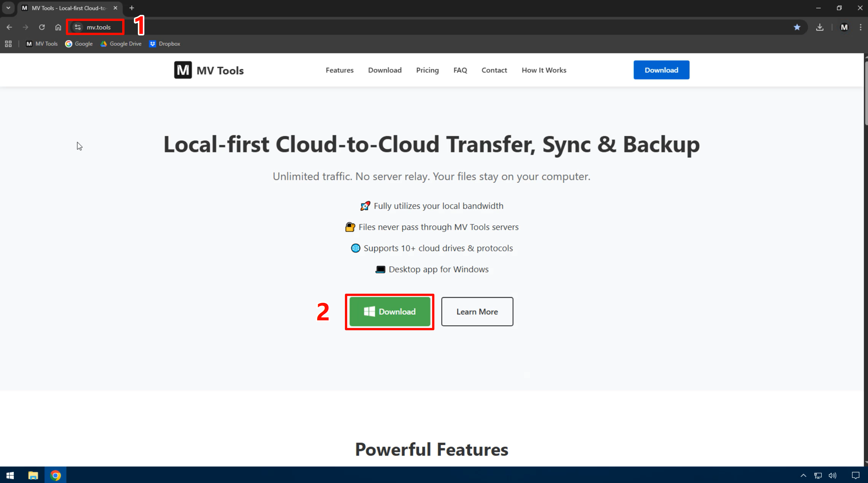Click the bookmark star icon
Screen dimensions: 868x483
(x=797, y=27)
